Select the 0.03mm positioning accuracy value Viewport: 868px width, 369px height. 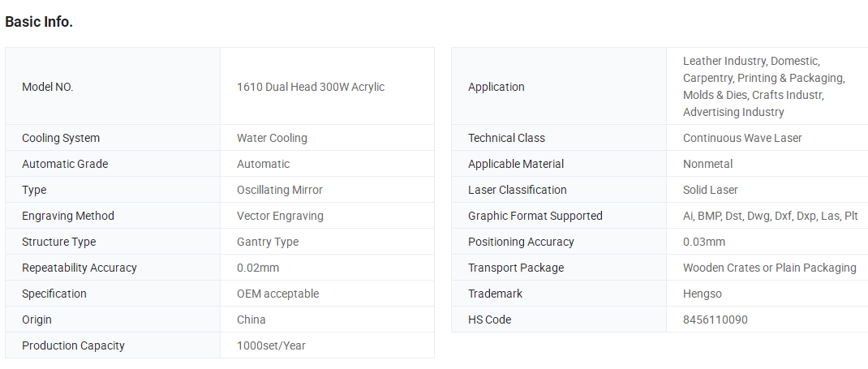point(704,242)
